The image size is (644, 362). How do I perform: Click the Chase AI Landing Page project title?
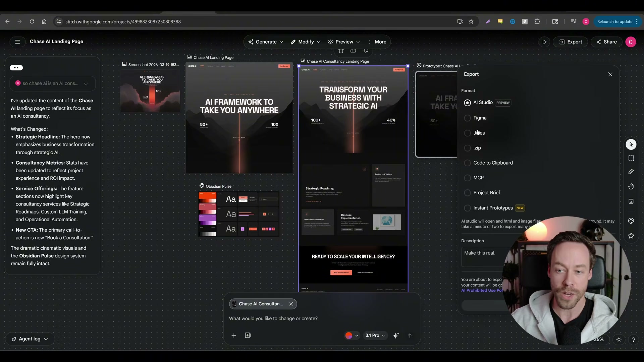click(56, 42)
